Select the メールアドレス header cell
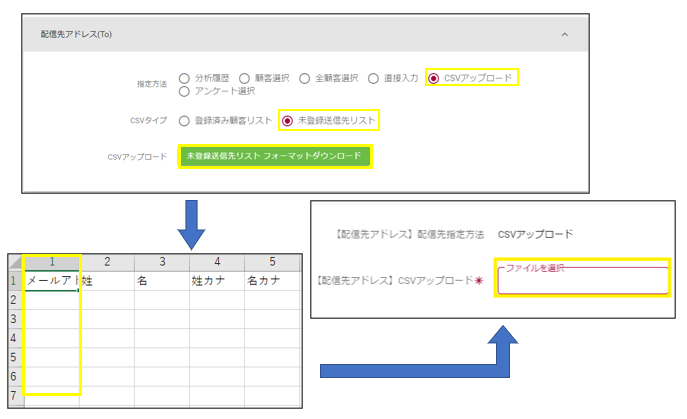 [x=51, y=281]
